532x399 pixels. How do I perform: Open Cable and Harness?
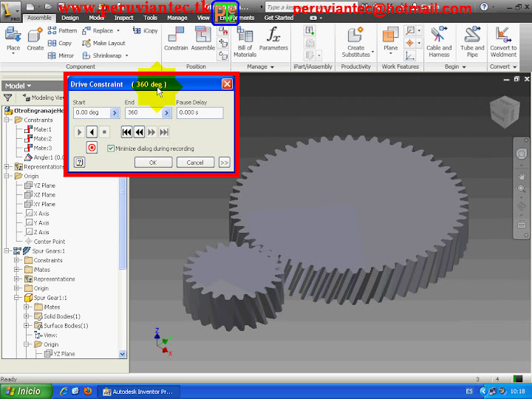coord(439,42)
